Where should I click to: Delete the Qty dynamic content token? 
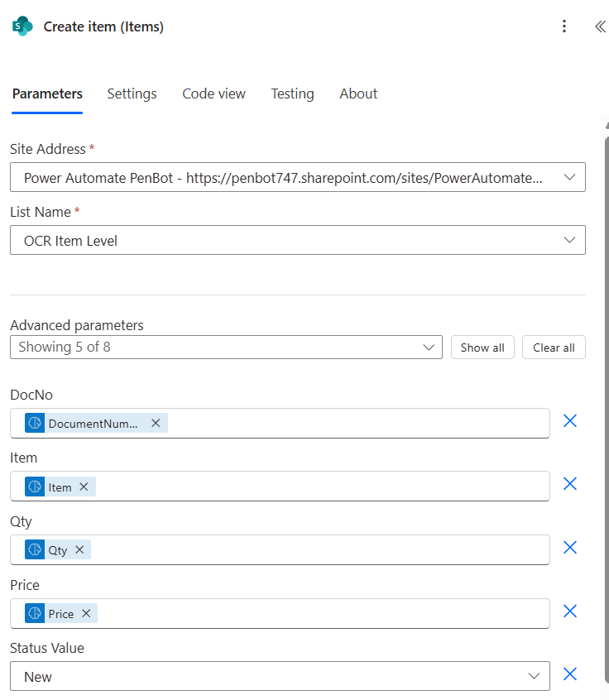79,550
